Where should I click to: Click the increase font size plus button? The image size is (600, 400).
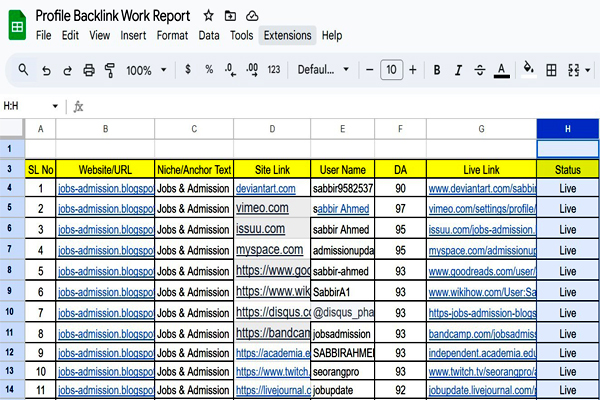tap(413, 70)
